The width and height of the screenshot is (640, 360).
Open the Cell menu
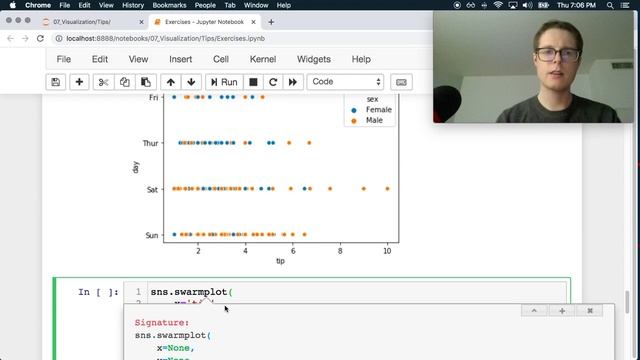click(221, 59)
